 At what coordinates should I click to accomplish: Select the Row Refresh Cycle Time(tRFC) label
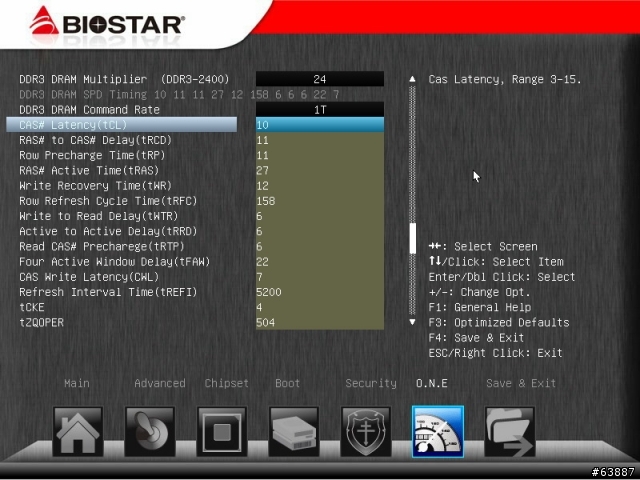click(x=108, y=201)
